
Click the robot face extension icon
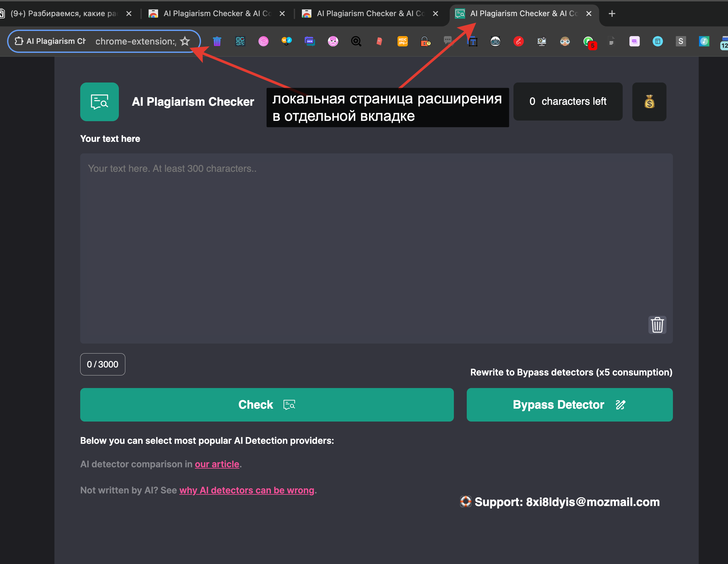495,41
